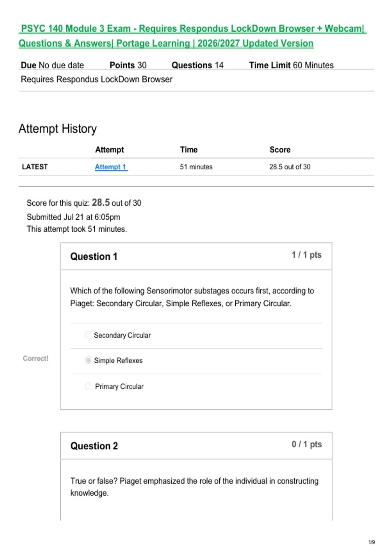Click the Attempt column header

pyautogui.click(x=109, y=150)
